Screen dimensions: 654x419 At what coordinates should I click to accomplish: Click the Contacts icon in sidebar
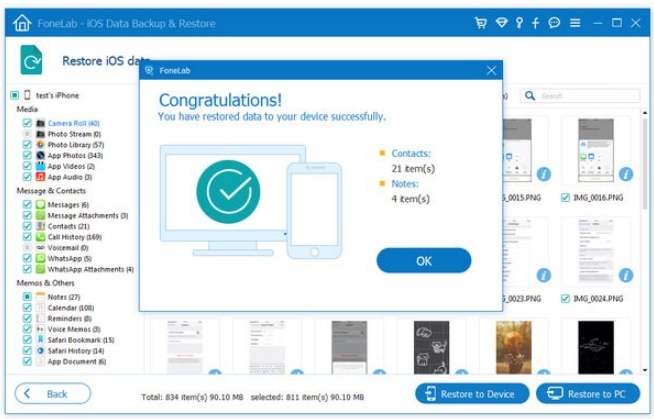[x=40, y=226]
